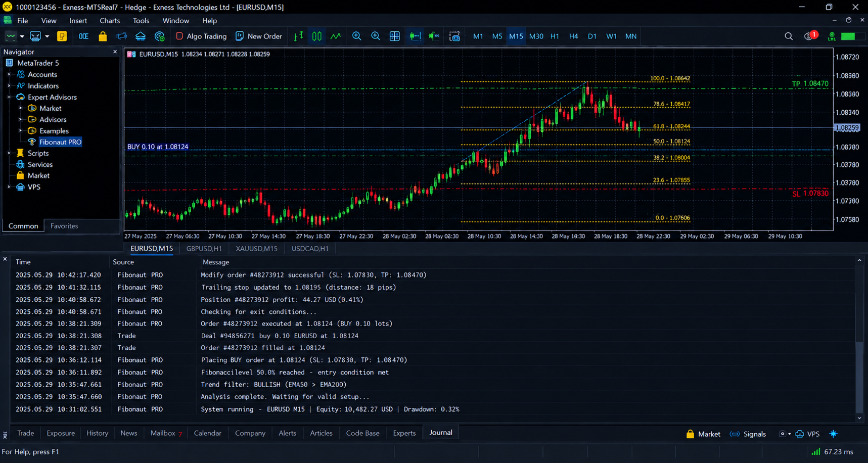Viewport: 868px width, 463px height.
Task: Select the H1 timeframe
Action: [555, 36]
